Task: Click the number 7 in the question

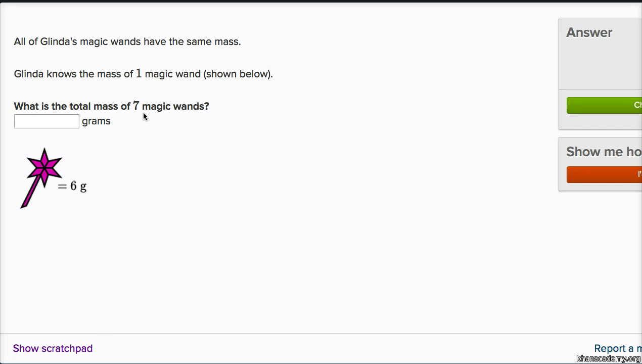Action: [x=136, y=106]
